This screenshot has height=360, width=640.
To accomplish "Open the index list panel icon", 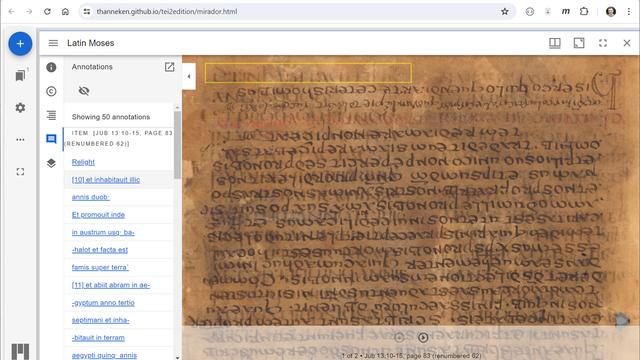I will coord(51,115).
